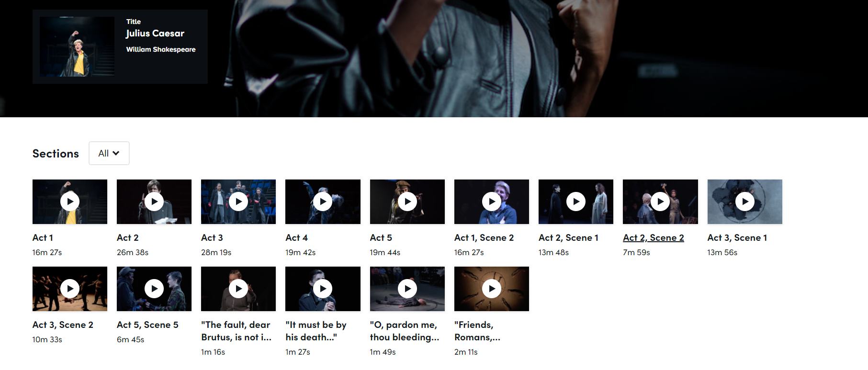Play "It must be by his death" clip

323,289
